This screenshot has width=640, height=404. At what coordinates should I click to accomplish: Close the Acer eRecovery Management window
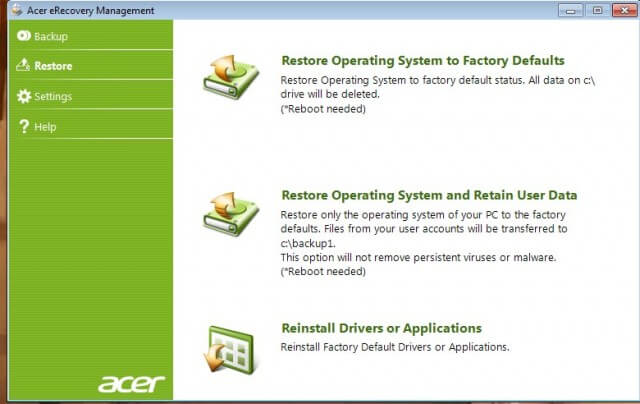tap(624, 10)
